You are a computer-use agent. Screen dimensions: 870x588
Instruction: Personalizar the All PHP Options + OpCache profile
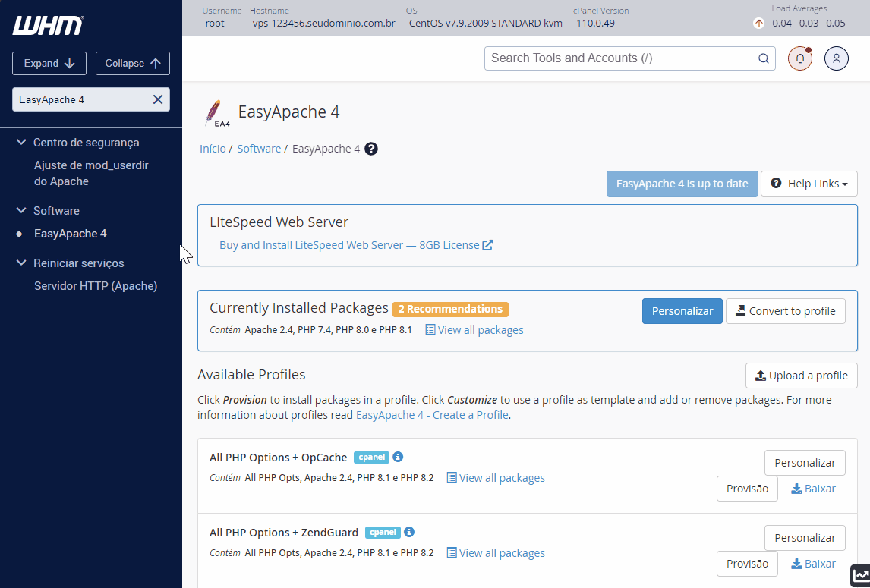[x=805, y=463]
